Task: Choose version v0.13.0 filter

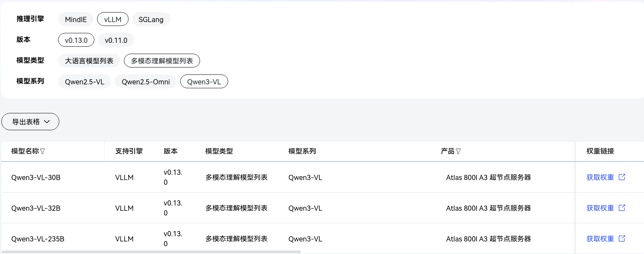Action: tap(76, 40)
